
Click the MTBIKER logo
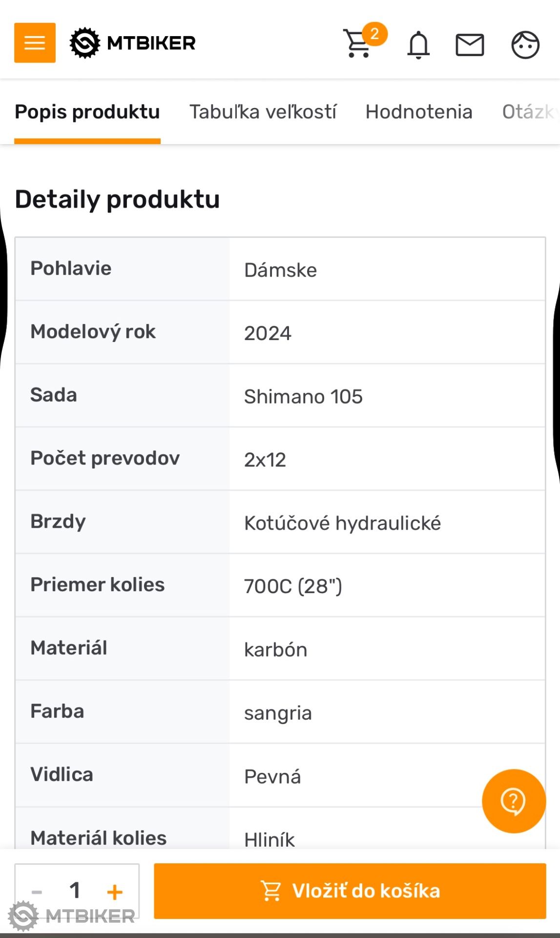coord(133,43)
